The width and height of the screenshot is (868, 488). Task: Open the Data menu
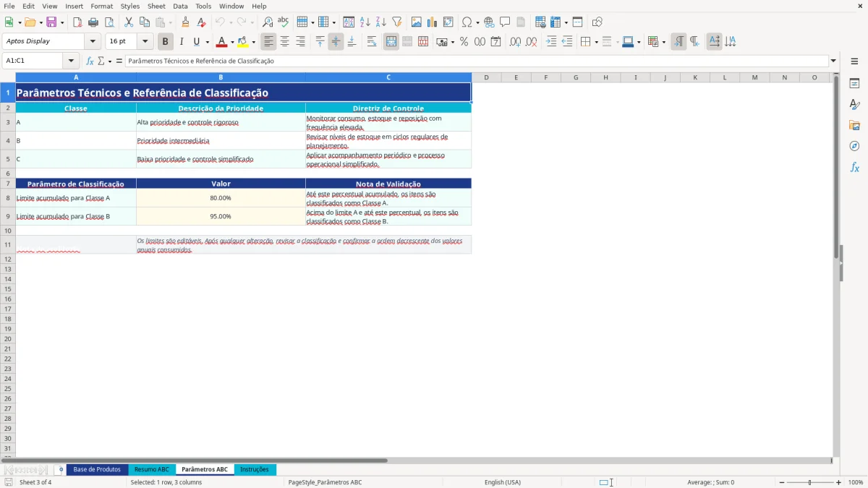180,6
